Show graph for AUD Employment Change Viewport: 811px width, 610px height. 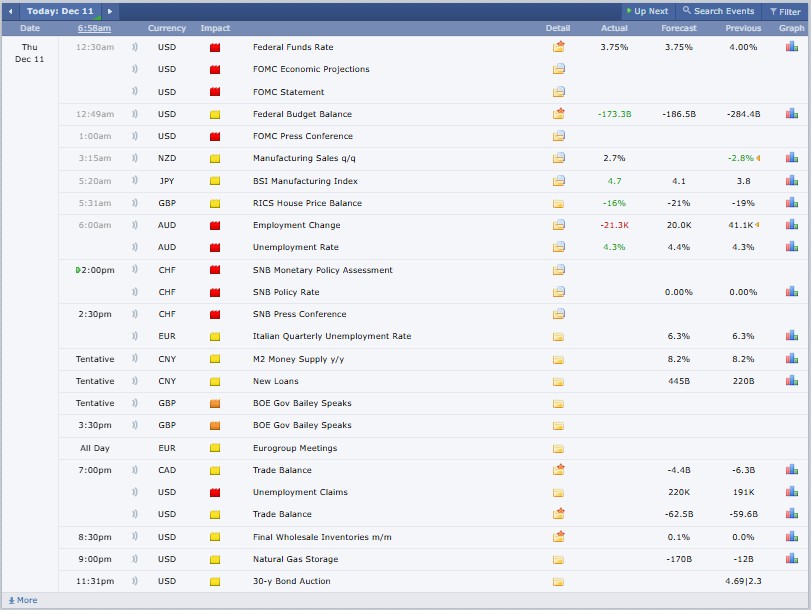click(x=791, y=225)
